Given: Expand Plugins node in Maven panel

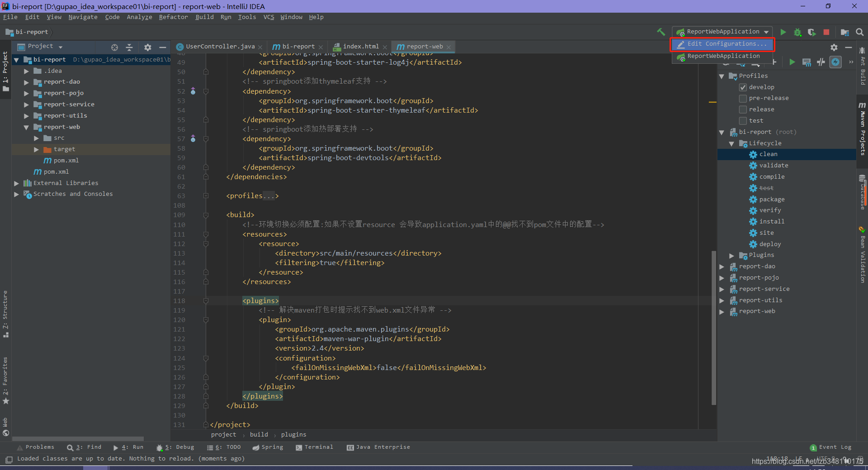Looking at the screenshot, I should pyautogui.click(x=731, y=256).
